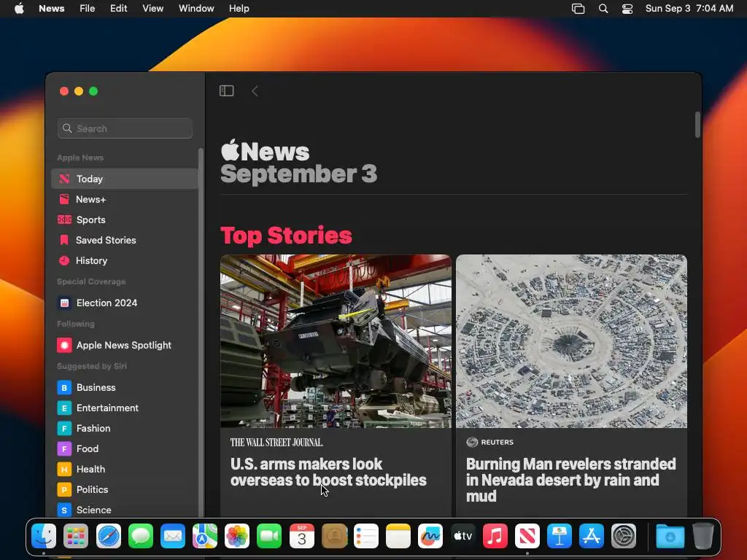747x560 pixels.
Task: Open Spotlight search in menu bar
Action: pyautogui.click(x=603, y=9)
